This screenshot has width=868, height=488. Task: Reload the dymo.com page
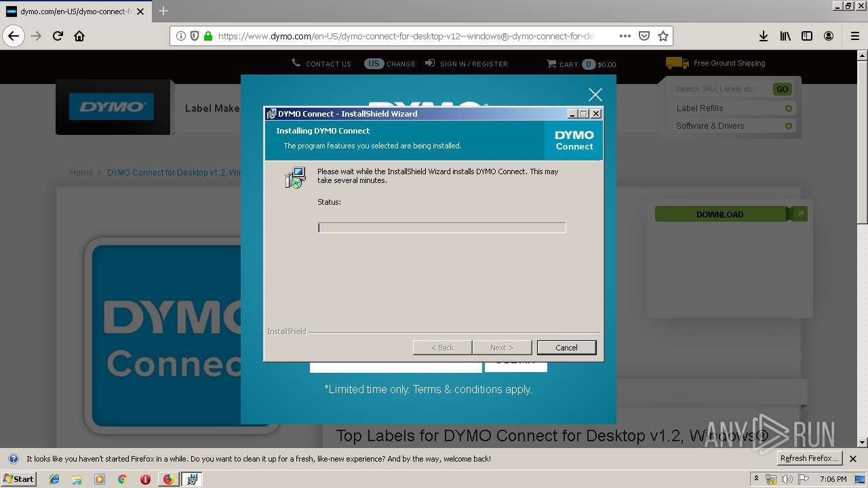coord(58,36)
